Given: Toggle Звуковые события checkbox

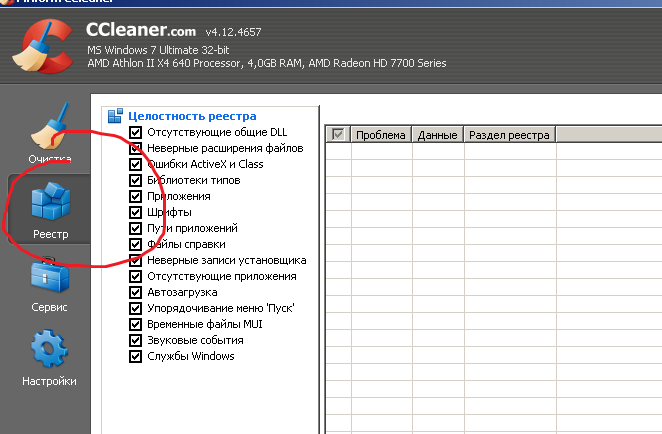Looking at the screenshot, I should (135, 341).
